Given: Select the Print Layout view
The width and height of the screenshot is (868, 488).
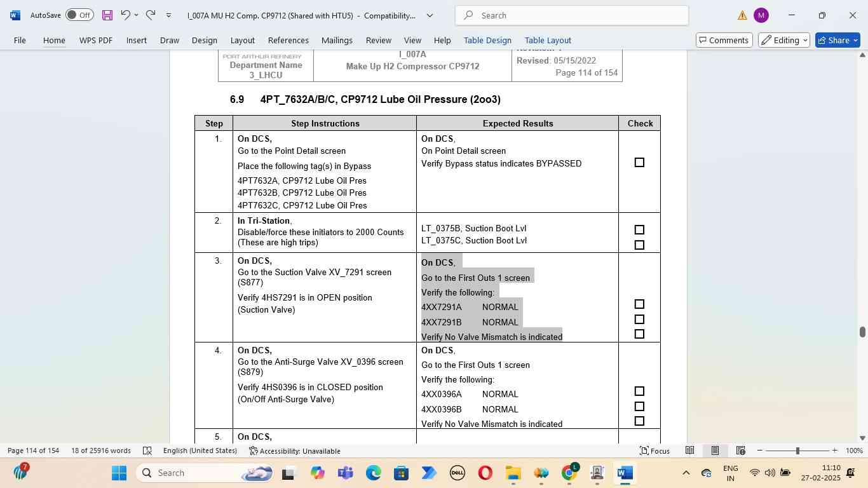Looking at the screenshot, I should (715, 451).
